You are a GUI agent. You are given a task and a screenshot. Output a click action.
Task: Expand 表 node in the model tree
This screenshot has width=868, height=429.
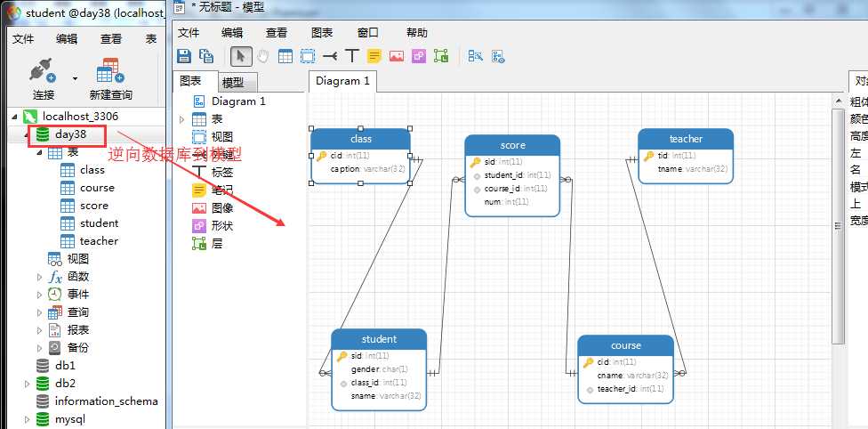(181, 119)
